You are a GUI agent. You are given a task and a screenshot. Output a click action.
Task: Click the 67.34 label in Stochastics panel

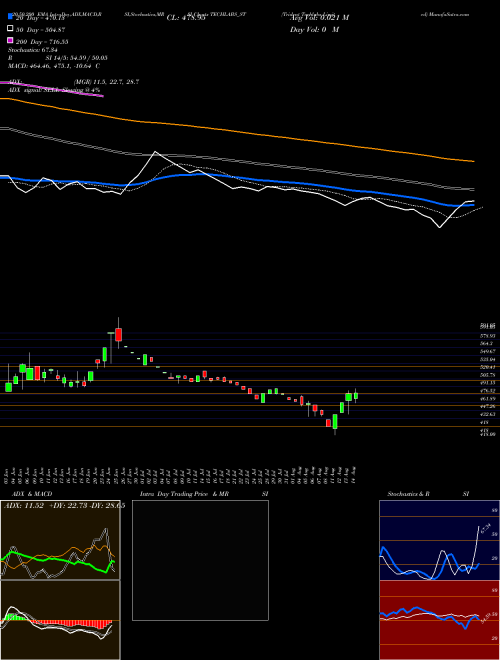(x=486, y=528)
